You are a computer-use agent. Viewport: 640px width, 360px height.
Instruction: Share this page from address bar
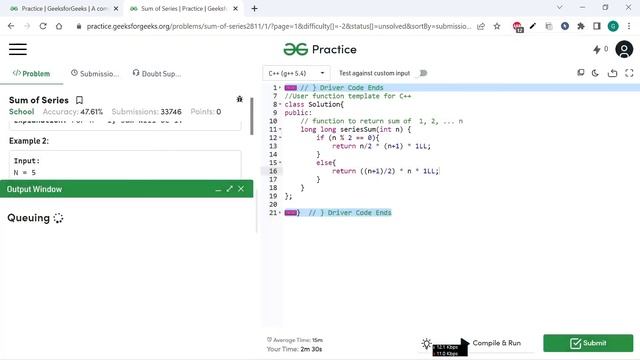[481, 26]
